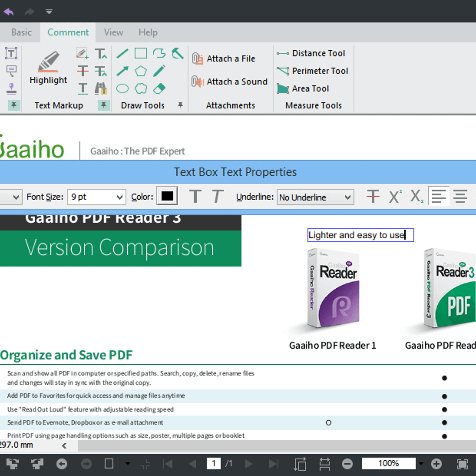Toggle bold text formatting
476x476 pixels.
195,196
